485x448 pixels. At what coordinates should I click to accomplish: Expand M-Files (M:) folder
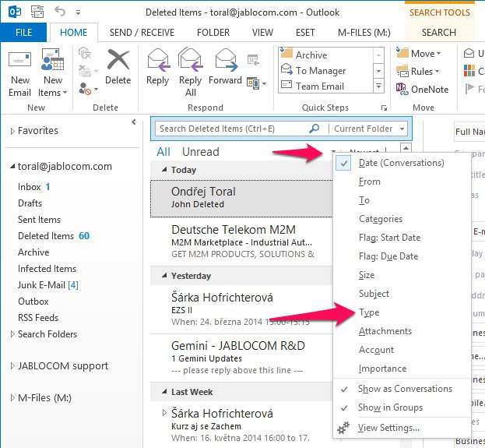[x=12, y=398]
